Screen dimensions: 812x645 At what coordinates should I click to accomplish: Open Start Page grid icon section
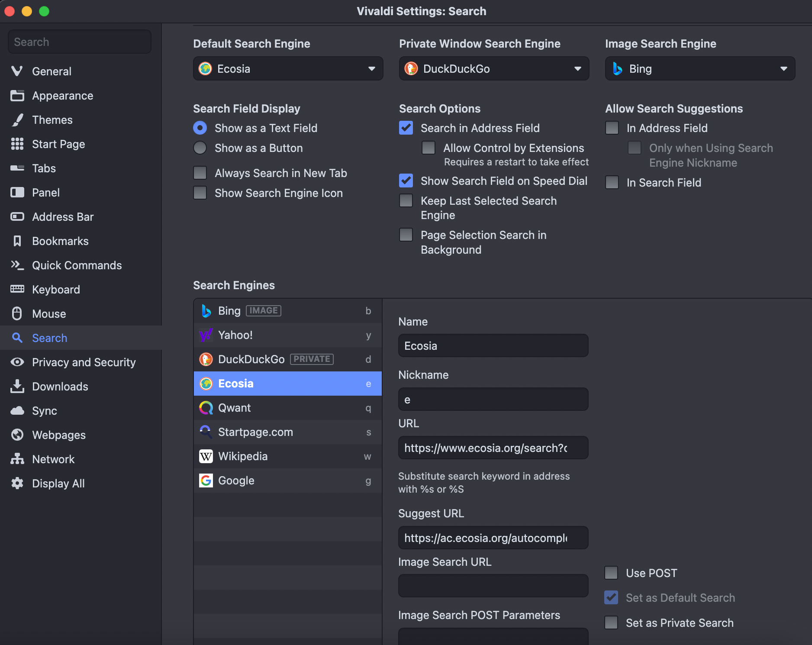17,144
